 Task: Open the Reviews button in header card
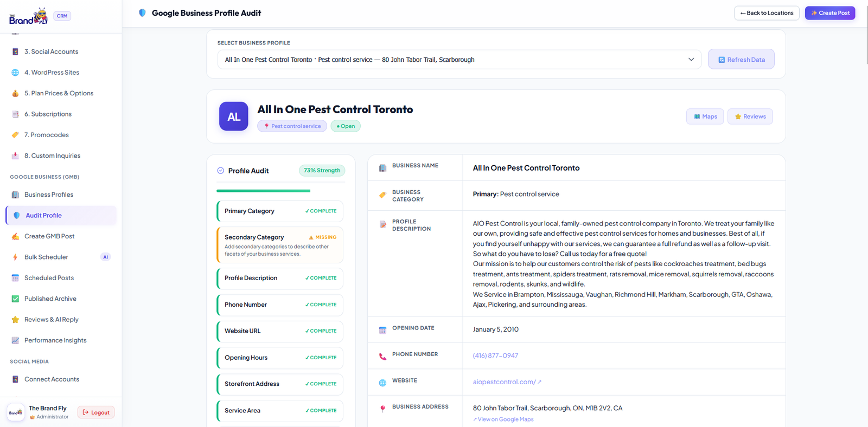pyautogui.click(x=750, y=117)
